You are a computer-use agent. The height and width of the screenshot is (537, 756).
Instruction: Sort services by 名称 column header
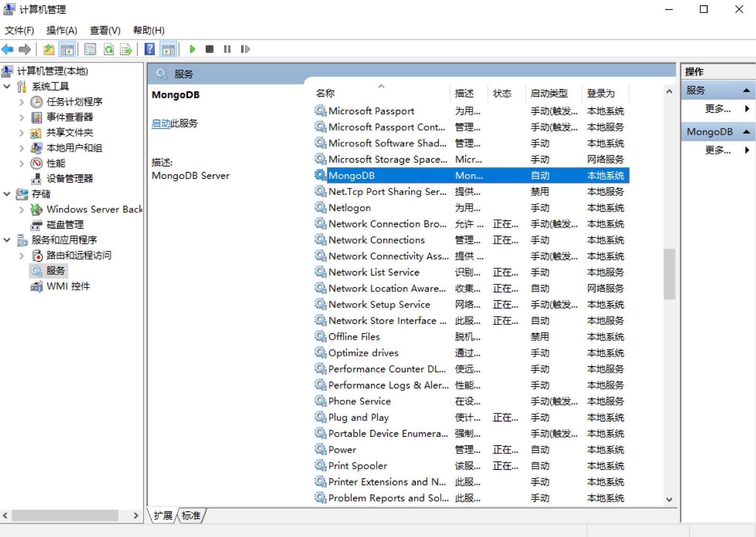(381, 93)
